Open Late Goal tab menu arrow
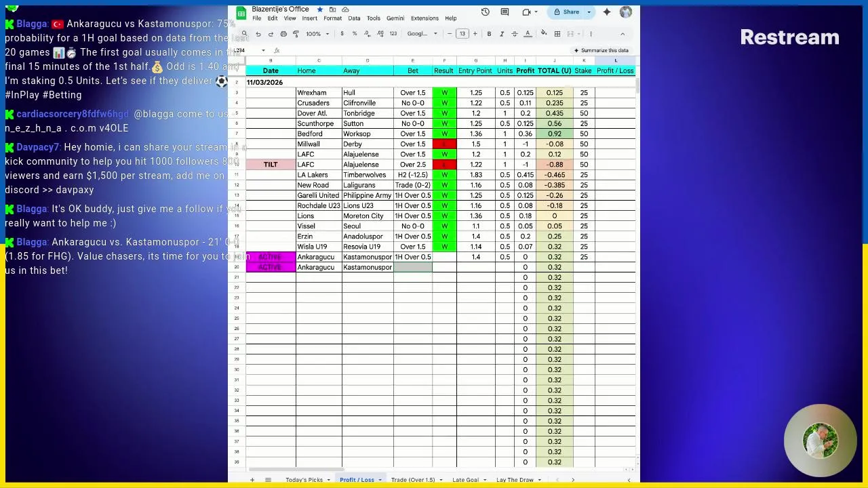 [484, 480]
